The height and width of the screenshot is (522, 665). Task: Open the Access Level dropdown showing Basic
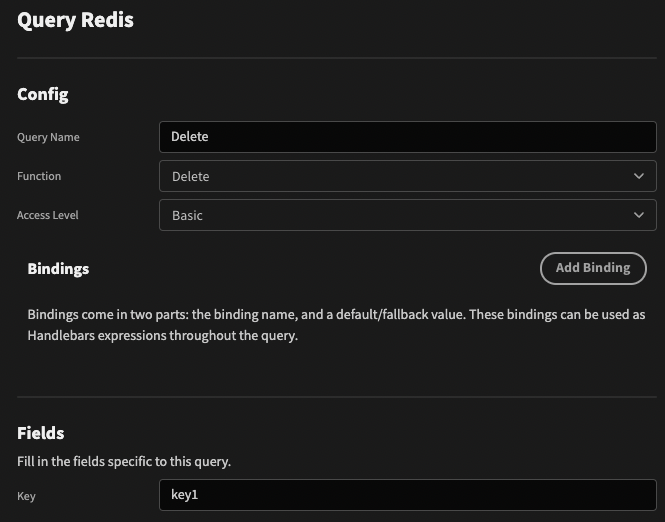[408, 215]
